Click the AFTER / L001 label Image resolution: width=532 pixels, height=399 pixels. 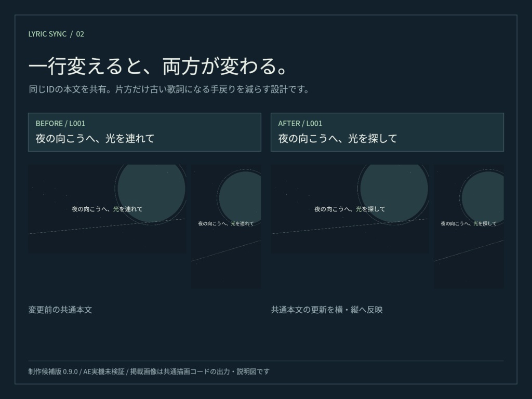pyautogui.click(x=300, y=123)
